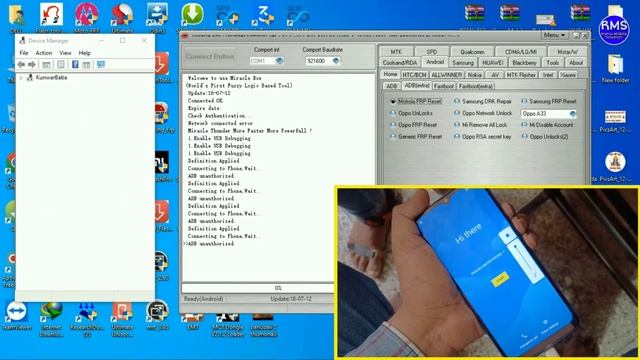The height and width of the screenshot is (360, 640).
Task: Switch to the Samsung tab
Action: 463,63
